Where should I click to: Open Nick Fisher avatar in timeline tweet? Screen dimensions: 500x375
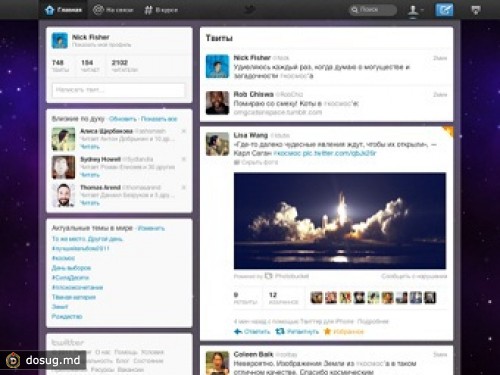[217, 66]
